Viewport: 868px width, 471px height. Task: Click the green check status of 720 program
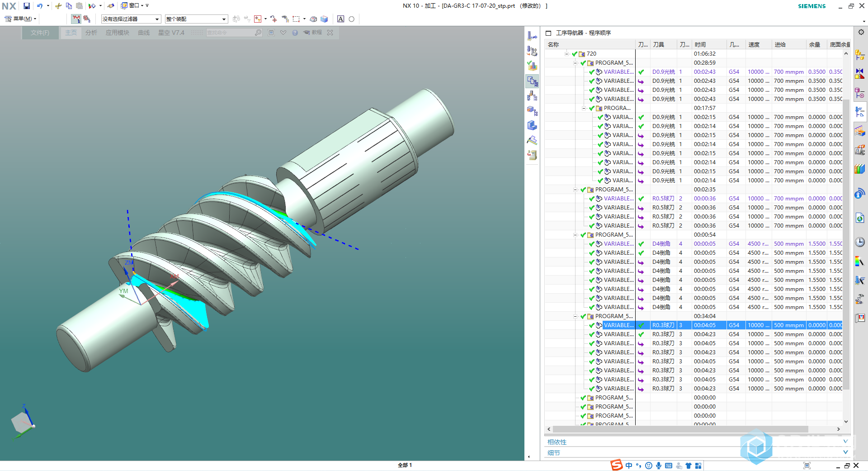click(x=575, y=54)
